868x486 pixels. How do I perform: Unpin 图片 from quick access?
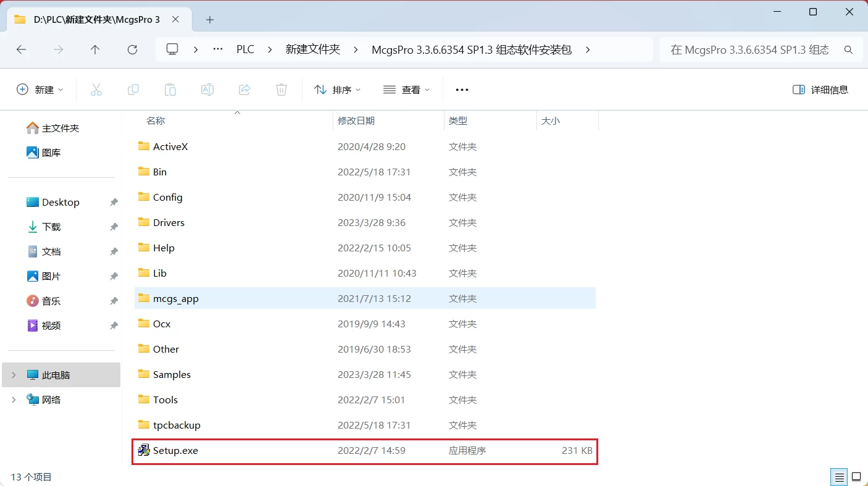pyautogui.click(x=114, y=276)
